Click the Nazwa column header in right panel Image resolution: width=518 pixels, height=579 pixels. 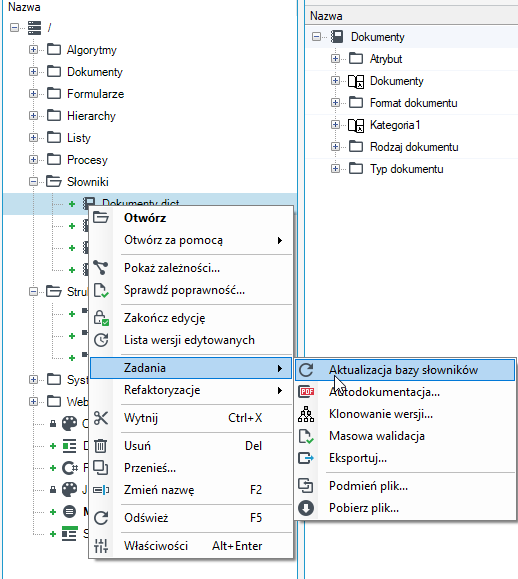point(411,16)
